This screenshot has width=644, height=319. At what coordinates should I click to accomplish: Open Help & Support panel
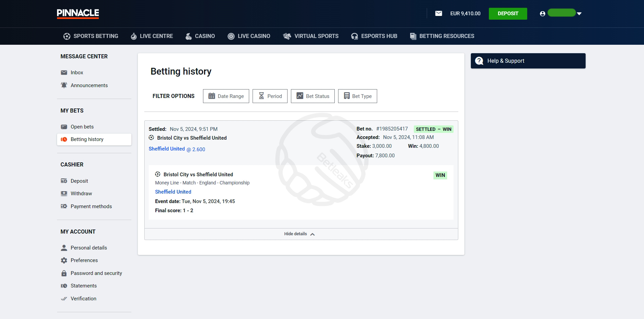click(x=528, y=61)
